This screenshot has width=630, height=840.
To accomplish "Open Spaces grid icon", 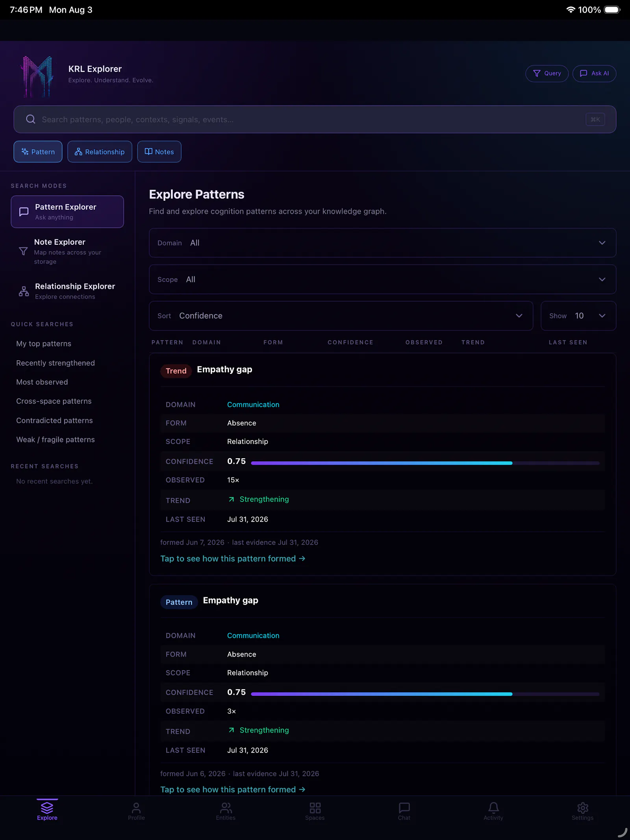I will (x=315, y=808).
